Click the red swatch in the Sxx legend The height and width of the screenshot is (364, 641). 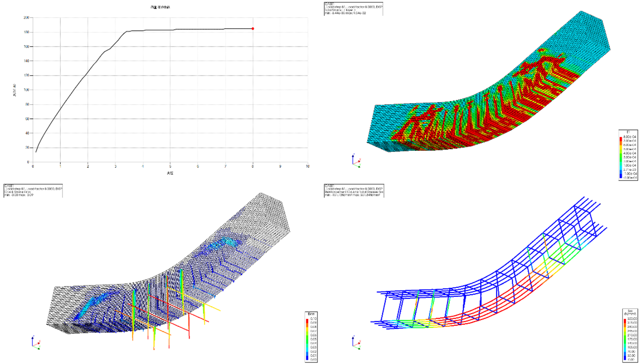coord(625,321)
